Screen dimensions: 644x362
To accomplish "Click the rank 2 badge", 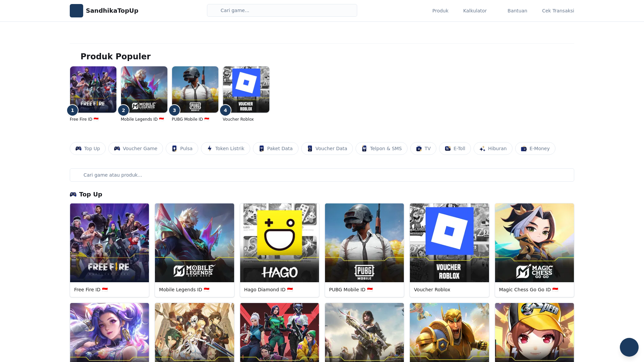I will 123,110.
